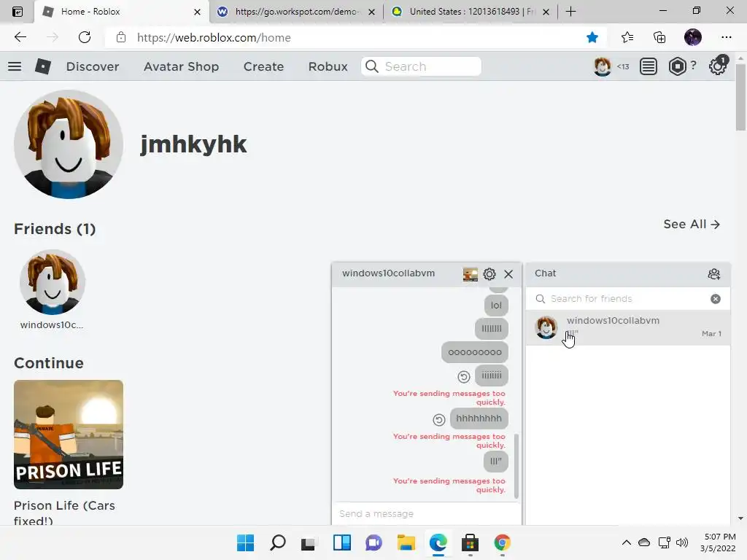The height and width of the screenshot is (560, 747).
Task: Open chat conversation settings gear
Action: tap(489, 274)
